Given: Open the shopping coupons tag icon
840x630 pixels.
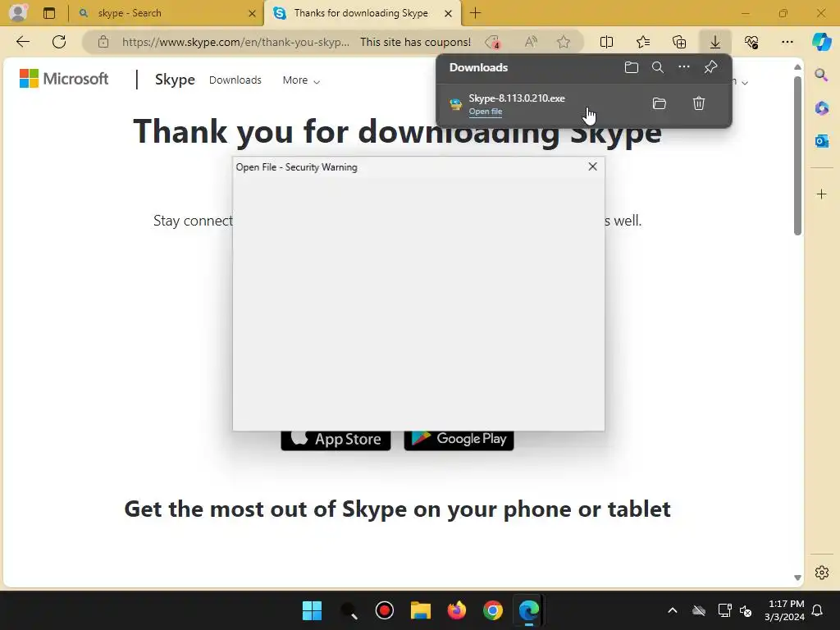Looking at the screenshot, I should point(492,42).
